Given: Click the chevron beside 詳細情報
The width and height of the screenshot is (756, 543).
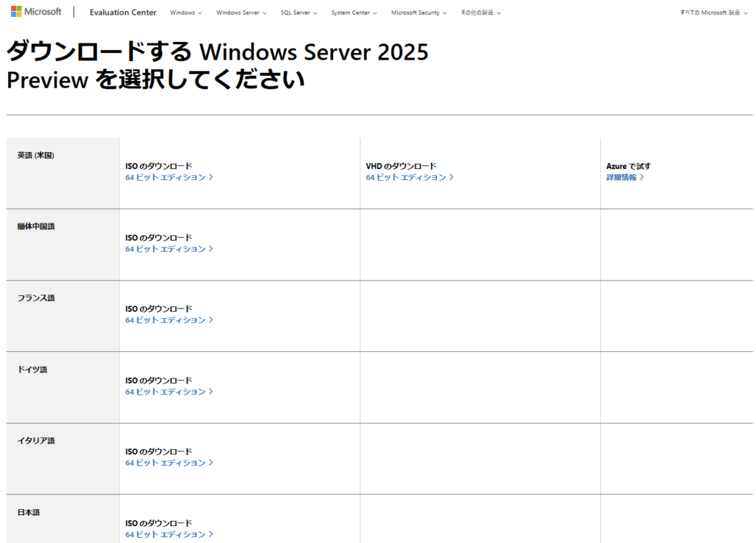Looking at the screenshot, I should tap(642, 177).
